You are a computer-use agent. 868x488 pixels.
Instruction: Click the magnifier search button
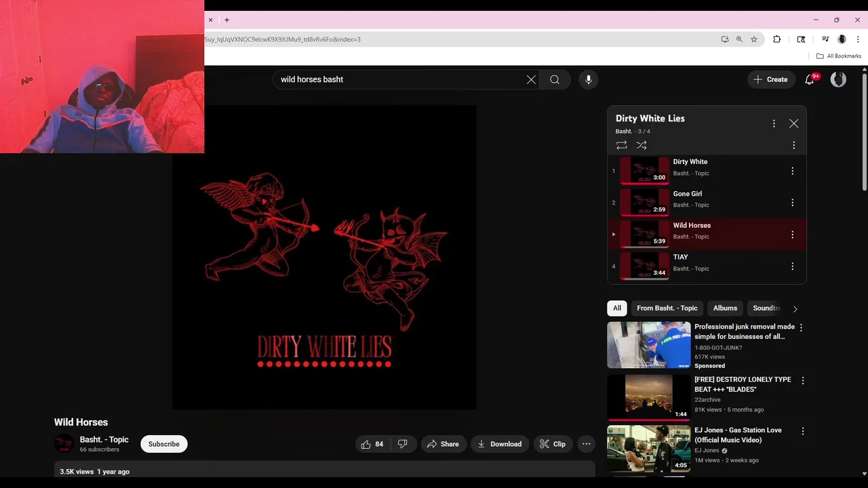click(x=555, y=79)
